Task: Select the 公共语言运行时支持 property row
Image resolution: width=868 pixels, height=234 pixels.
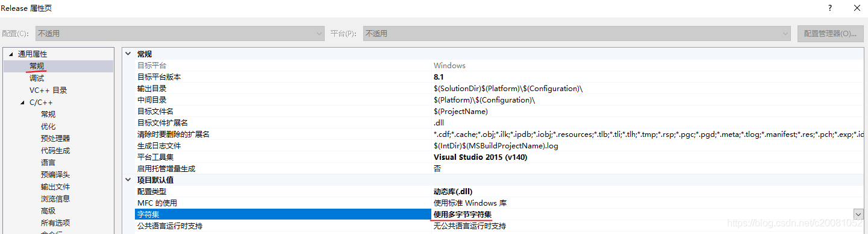Action: 499,226
